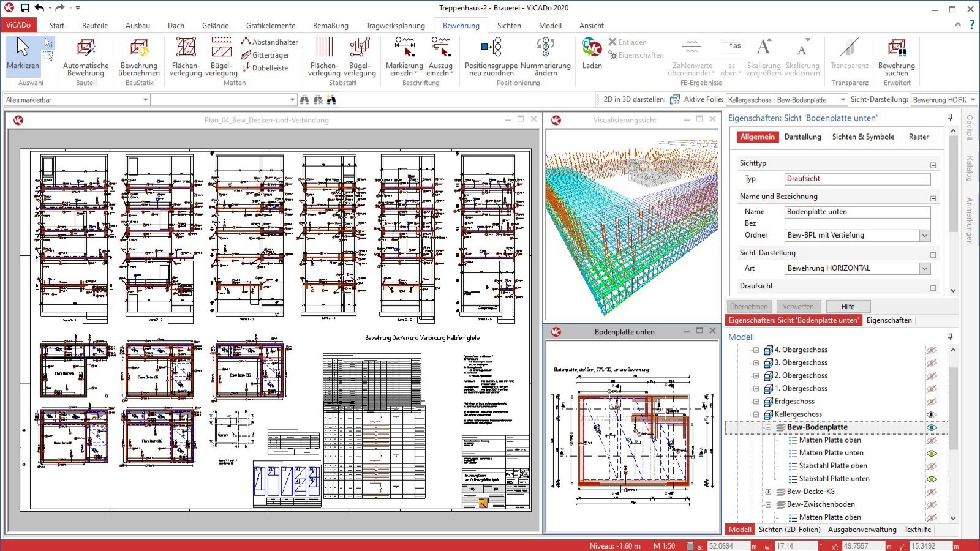Toggle visibility of Kellergeschoss
The image size is (980, 551).
click(932, 414)
